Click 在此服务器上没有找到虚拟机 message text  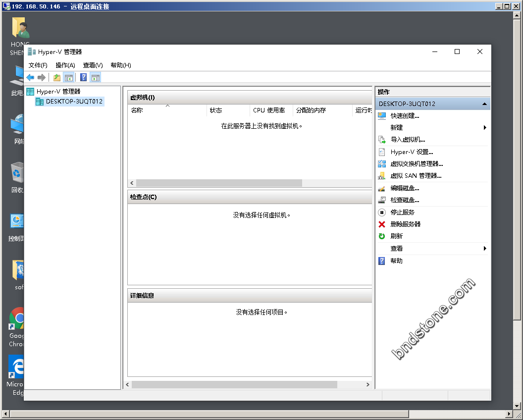(261, 126)
